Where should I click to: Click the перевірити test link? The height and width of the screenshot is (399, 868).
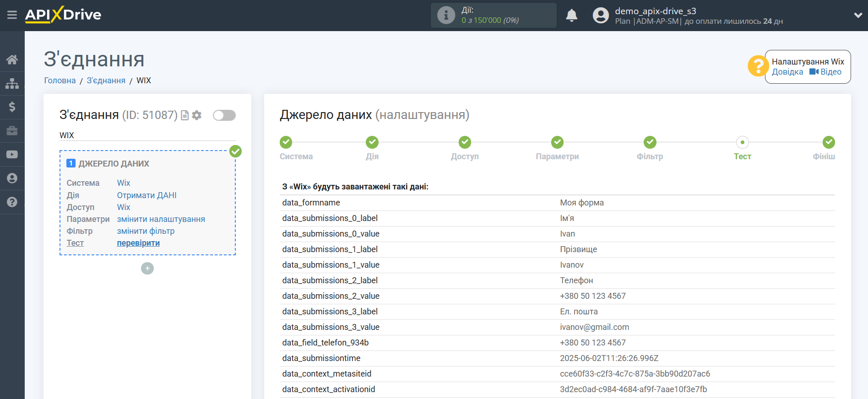click(x=138, y=243)
